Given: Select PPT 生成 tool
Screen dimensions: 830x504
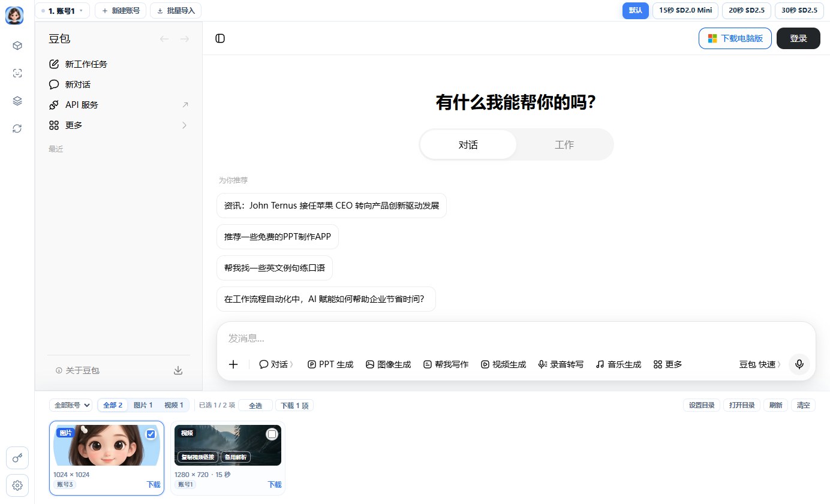Looking at the screenshot, I should click(x=330, y=364).
